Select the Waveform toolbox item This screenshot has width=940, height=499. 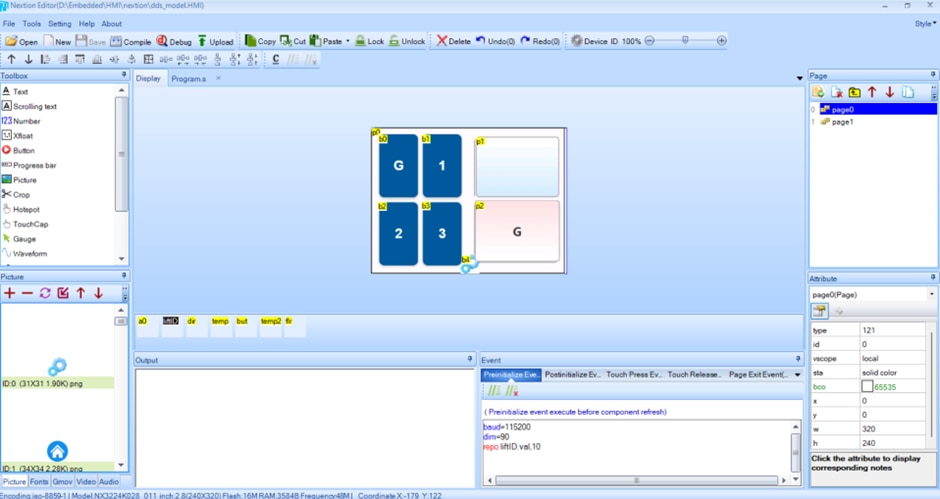pyautogui.click(x=25, y=254)
